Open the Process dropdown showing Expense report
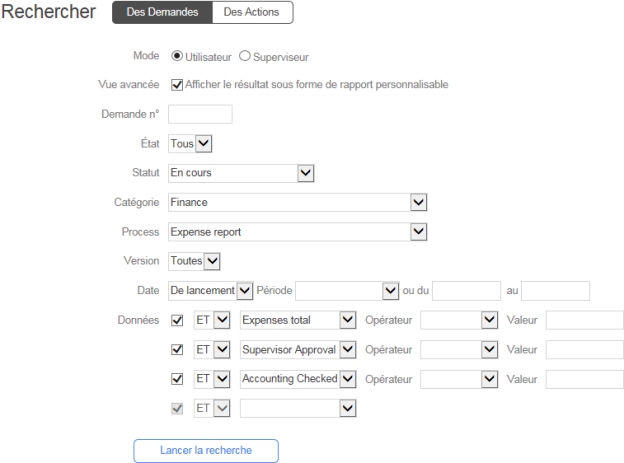Image resolution: width=624 pixels, height=463 pixels. (298, 232)
